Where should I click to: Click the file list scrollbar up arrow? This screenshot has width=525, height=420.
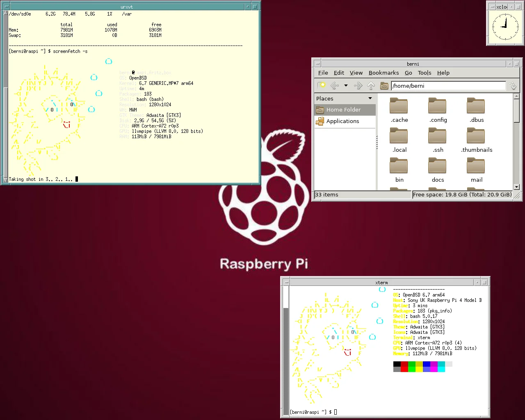pyautogui.click(x=516, y=96)
